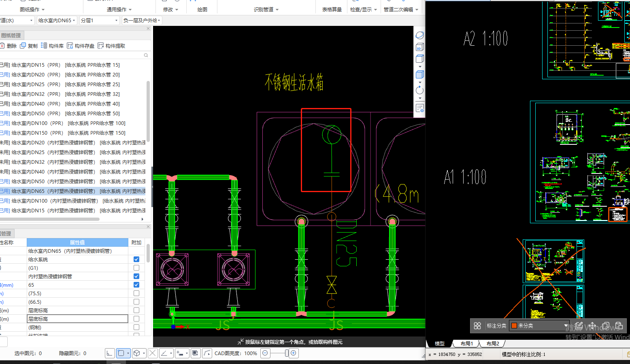Screen dimensions: 630x364
Task: Close the drawing management panel with X
Action: pyautogui.click(x=148, y=29)
